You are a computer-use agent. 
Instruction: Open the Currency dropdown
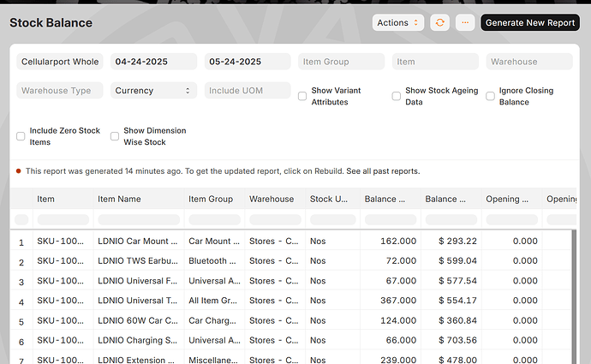click(153, 91)
